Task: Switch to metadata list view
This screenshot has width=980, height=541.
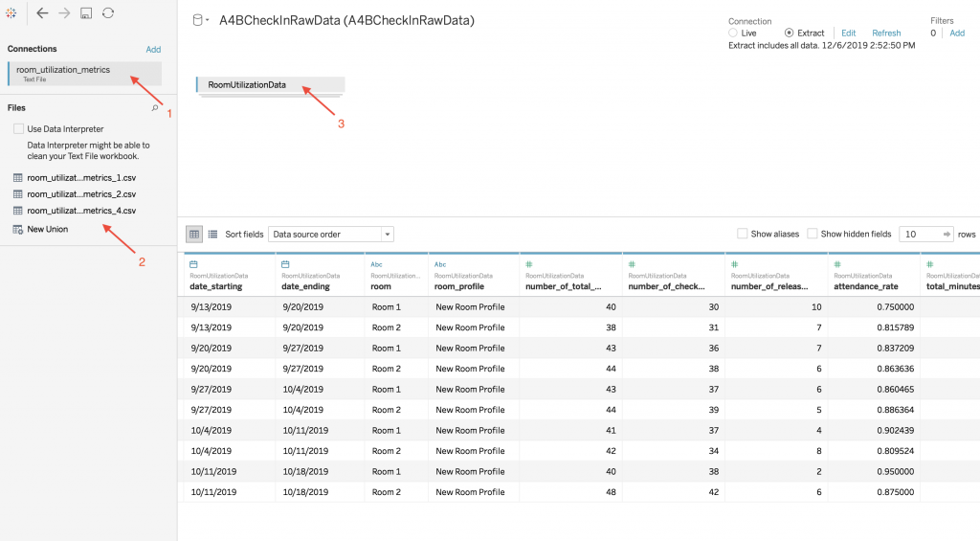Action: 212,234
